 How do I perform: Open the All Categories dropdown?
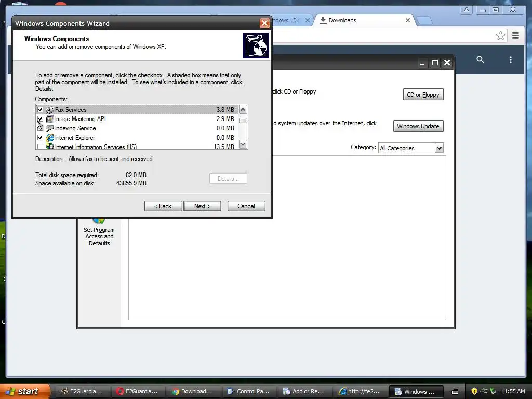[440, 148]
